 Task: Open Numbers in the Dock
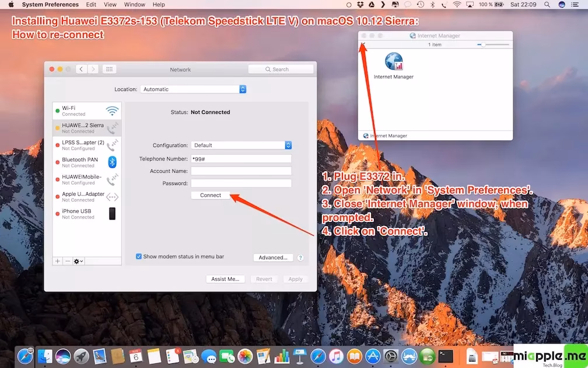click(282, 356)
